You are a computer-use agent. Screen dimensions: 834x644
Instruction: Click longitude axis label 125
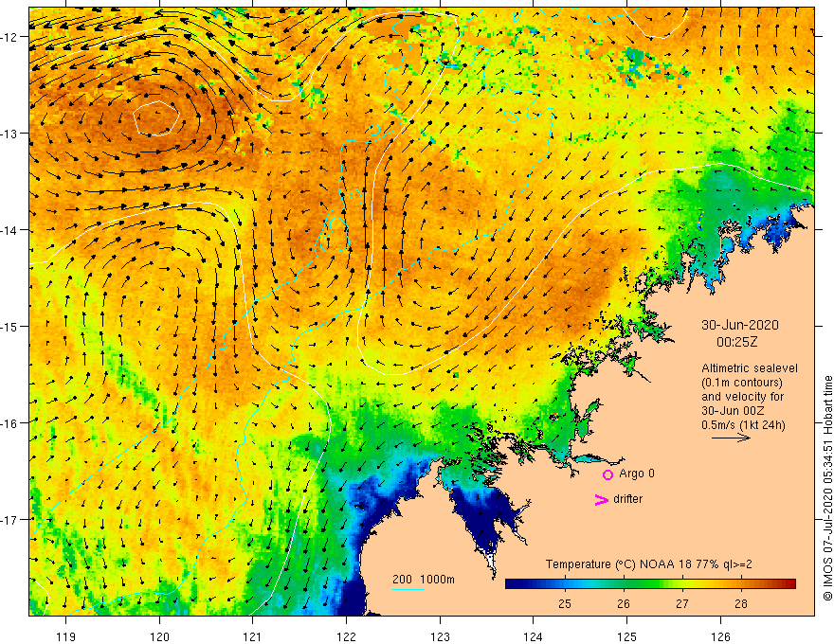pos(627,636)
